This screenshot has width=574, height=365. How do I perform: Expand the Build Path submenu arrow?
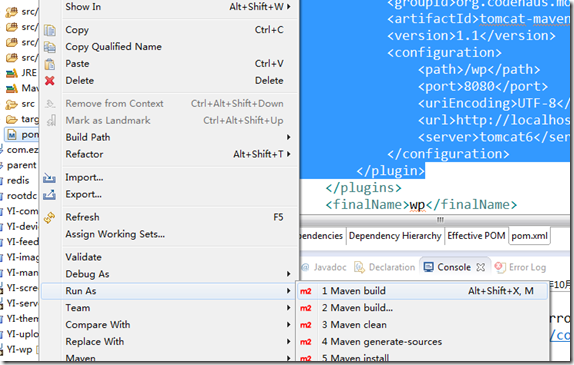pyautogui.click(x=288, y=137)
